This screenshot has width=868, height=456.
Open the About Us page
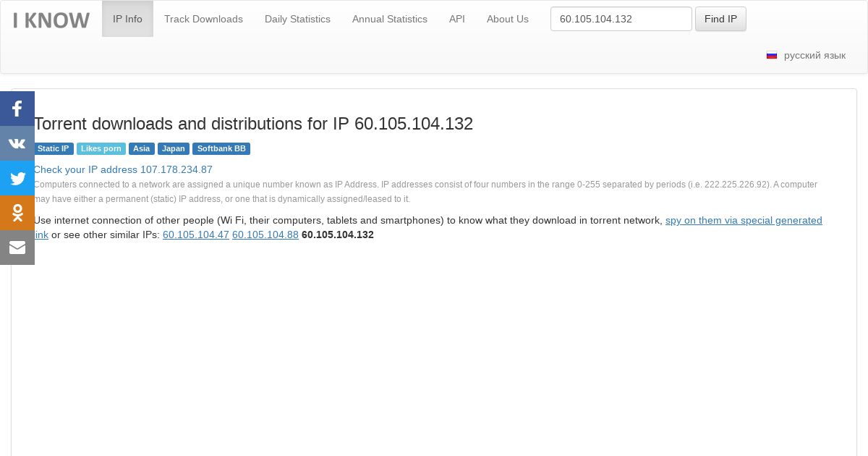(x=508, y=19)
